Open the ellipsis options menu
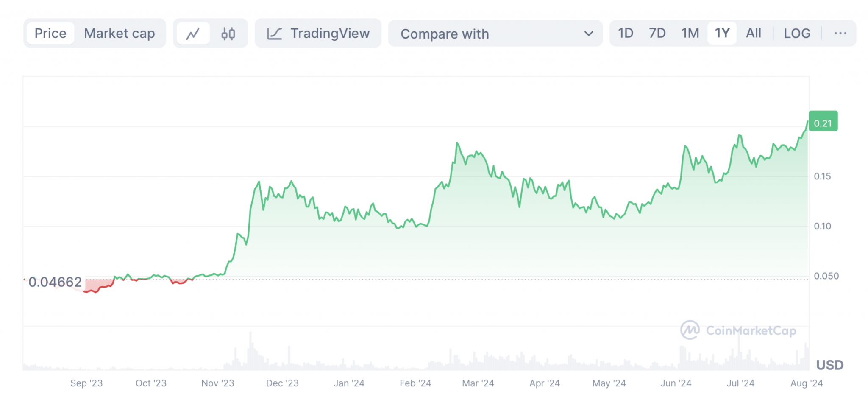 pos(840,33)
